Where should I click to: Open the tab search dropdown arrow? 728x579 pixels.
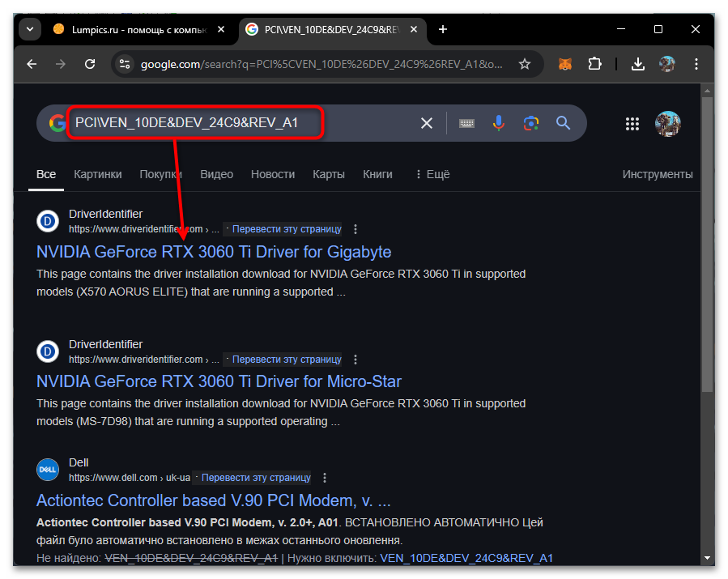click(30, 29)
